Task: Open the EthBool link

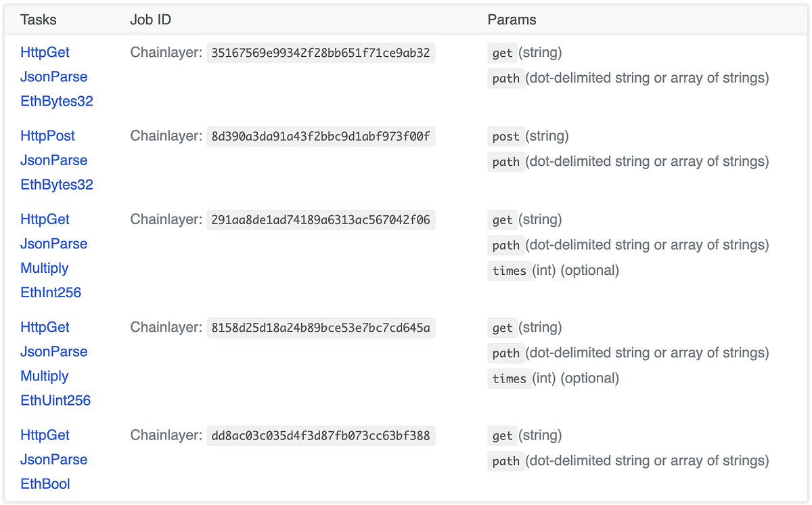Action: 45,483
